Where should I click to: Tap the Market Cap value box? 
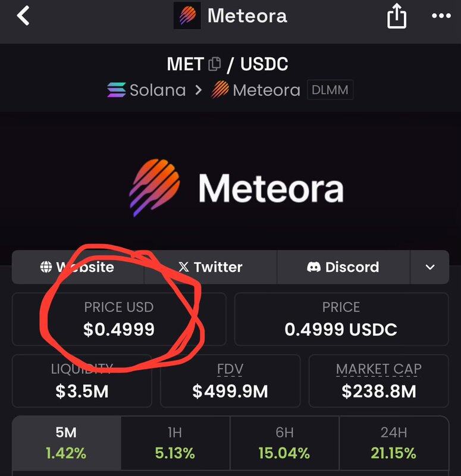click(x=378, y=381)
